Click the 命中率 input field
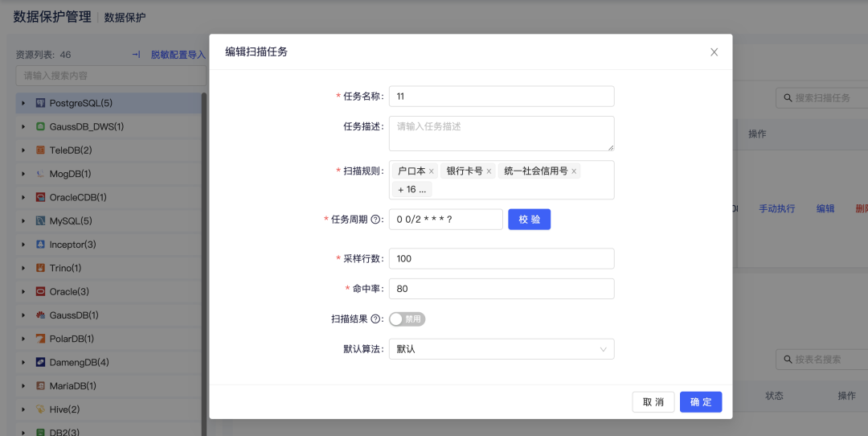 [x=502, y=289]
